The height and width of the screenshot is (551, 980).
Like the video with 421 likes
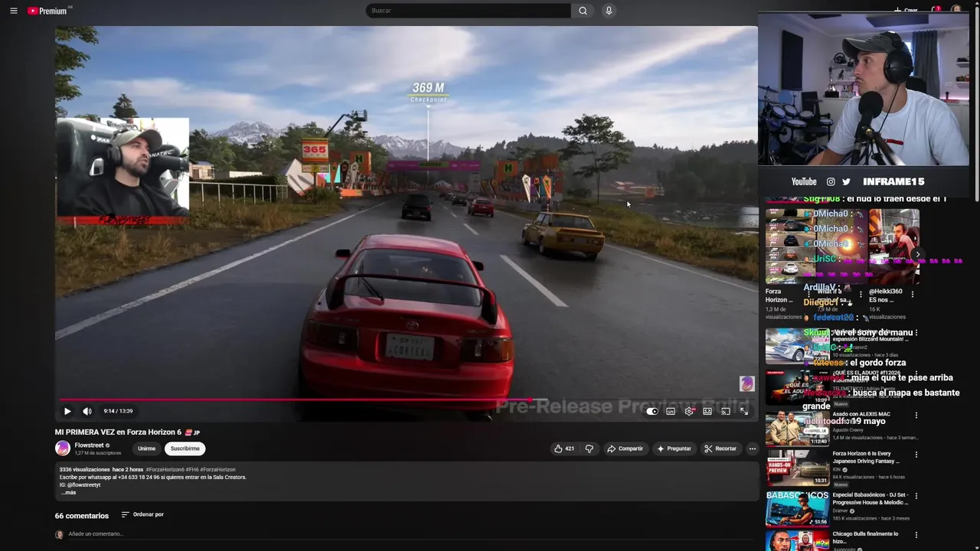(564, 448)
